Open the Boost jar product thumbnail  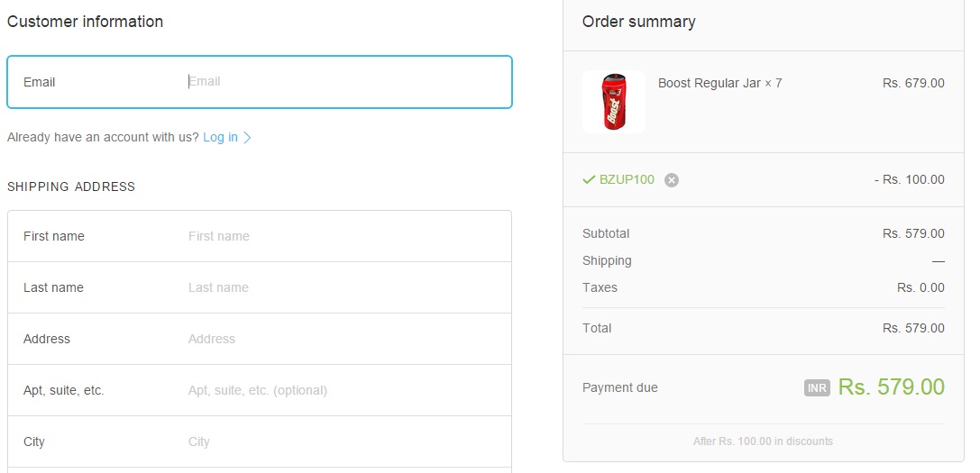pos(614,102)
